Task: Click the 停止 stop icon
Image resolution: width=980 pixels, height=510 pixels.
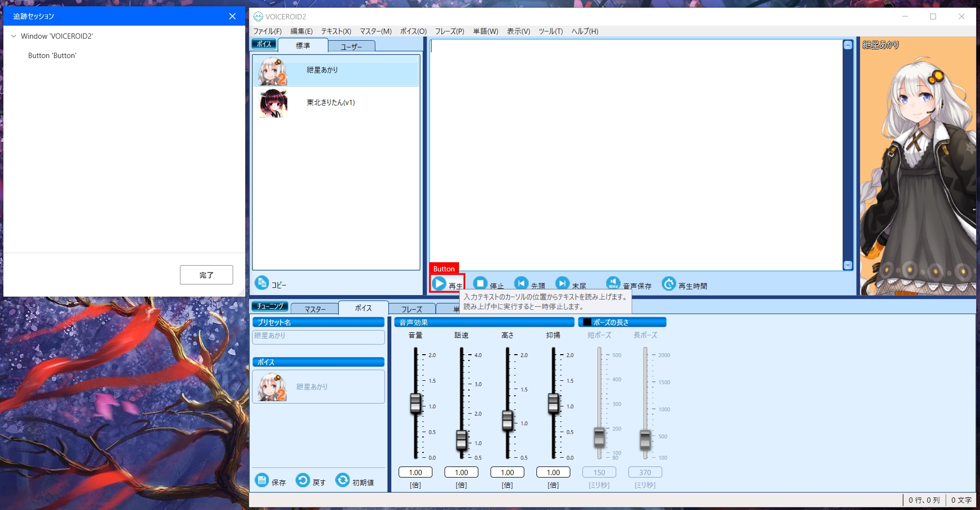Action: click(x=480, y=283)
